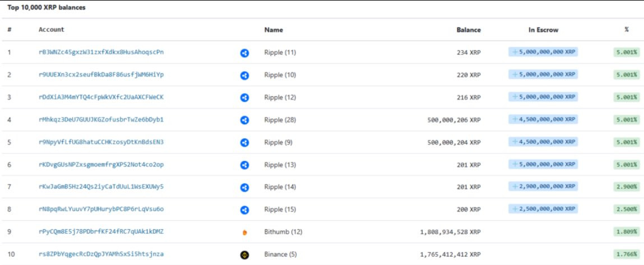Open account rN8pqRwLYuuvY7pUHurybPC8P6rLqVsu6o
644x265 pixels.
pyautogui.click(x=101, y=209)
